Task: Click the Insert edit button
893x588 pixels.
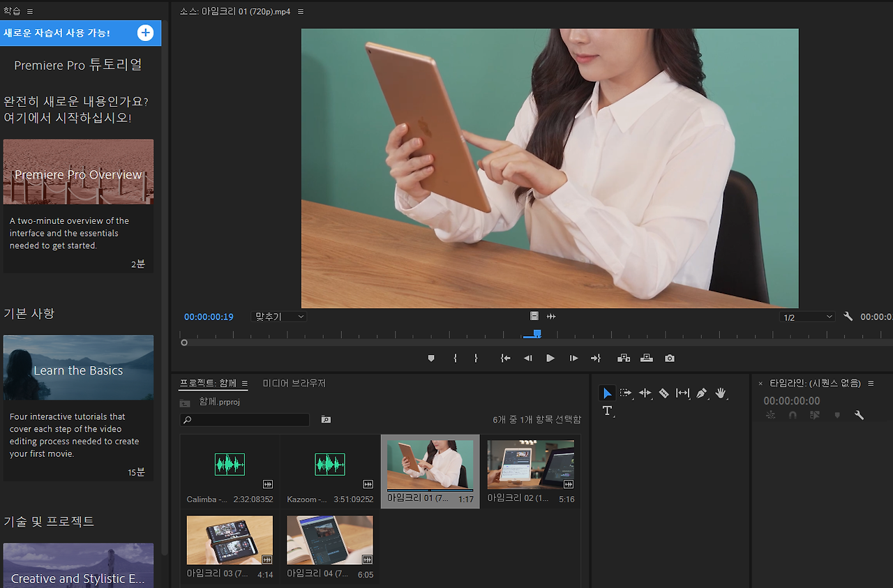Action: click(x=624, y=358)
